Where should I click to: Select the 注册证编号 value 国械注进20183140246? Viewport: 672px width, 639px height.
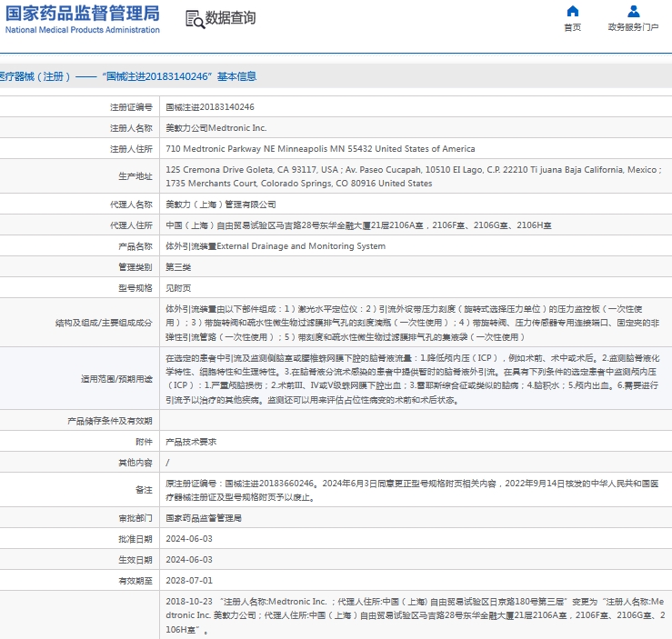(210, 107)
